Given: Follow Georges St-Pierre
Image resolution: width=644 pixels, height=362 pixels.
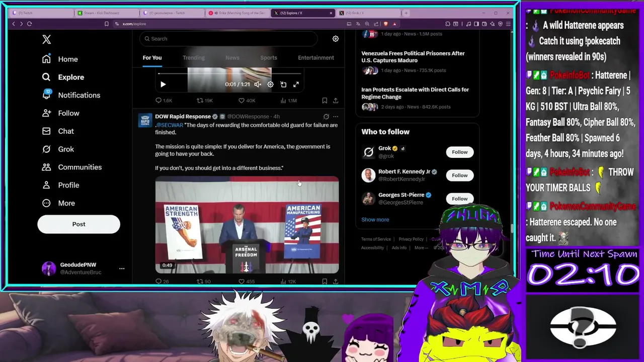Looking at the screenshot, I should coord(459,199).
